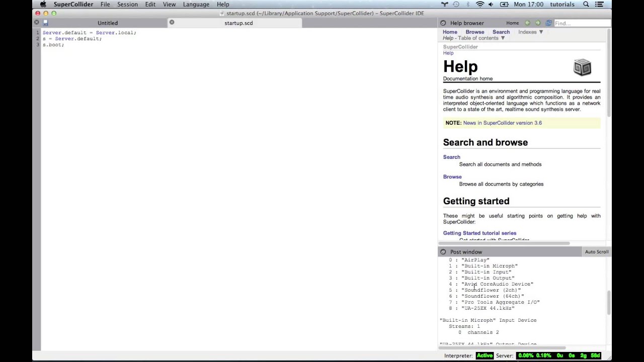Viewport: 644px width, 362px height.
Task: Reload the Help browser page
Action: 548,23
